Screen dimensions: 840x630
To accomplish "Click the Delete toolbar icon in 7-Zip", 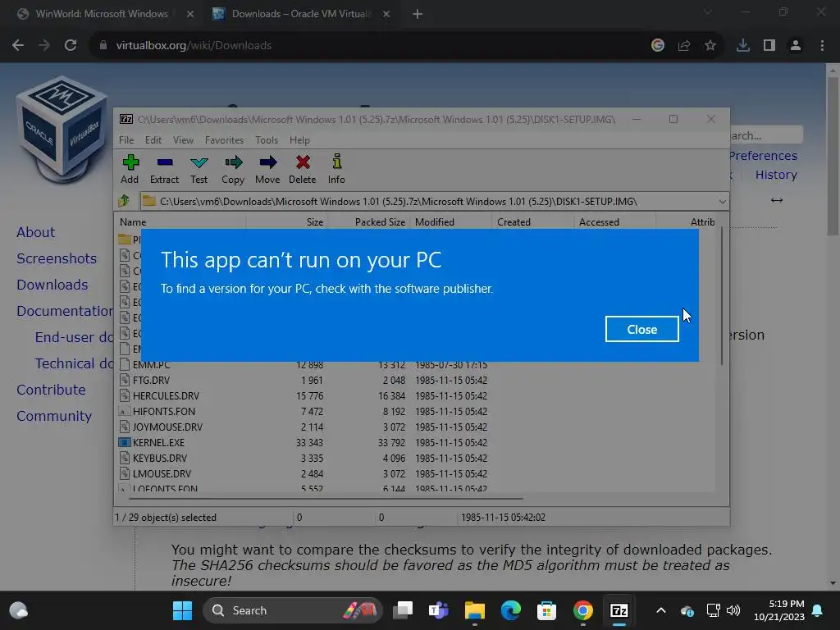I will click(x=302, y=169).
